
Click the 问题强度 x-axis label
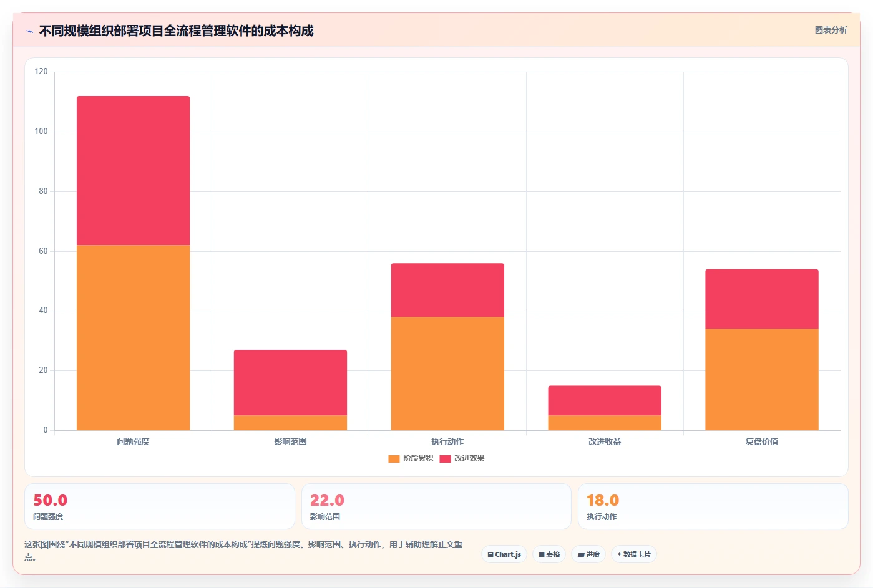coord(133,441)
